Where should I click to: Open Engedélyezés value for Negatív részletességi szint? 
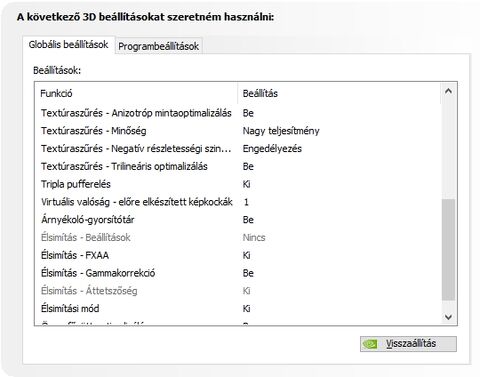pyautogui.click(x=272, y=149)
